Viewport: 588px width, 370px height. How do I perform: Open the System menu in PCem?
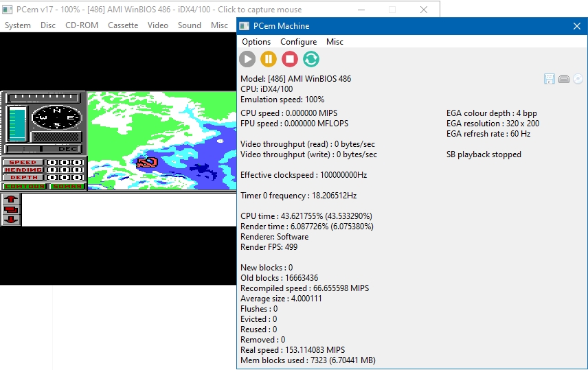[18, 25]
